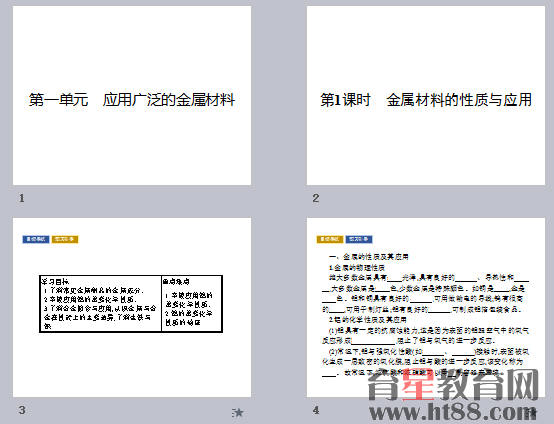Click the animation star icon below slide 3
This screenshot has width=554, height=424.
click(238, 412)
